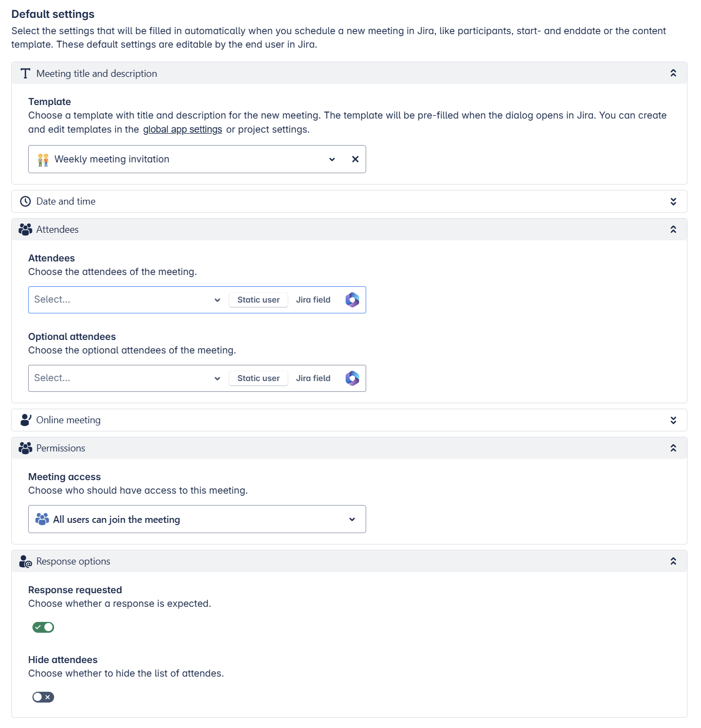Click Microsoft 365 icon in Attendees field

[x=352, y=300]
